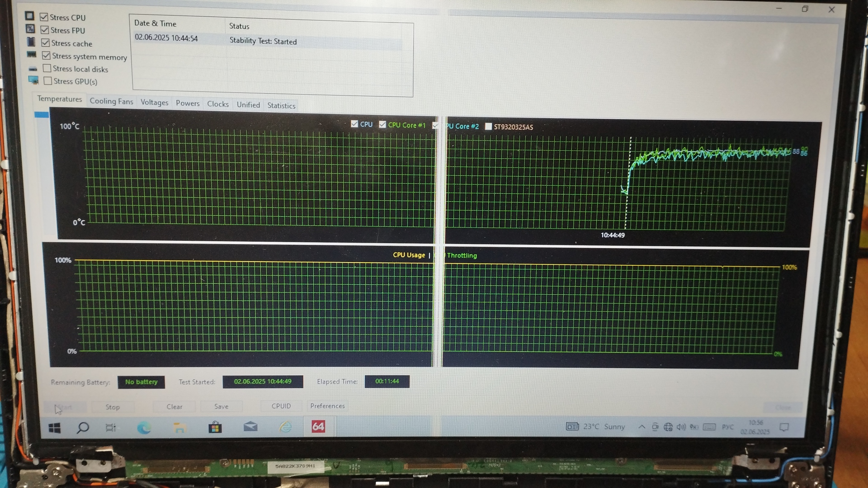The height and width of the screenshot is (488, 868).
Task: Click the blue graph color indicator
Action: (x=42, y=115)
